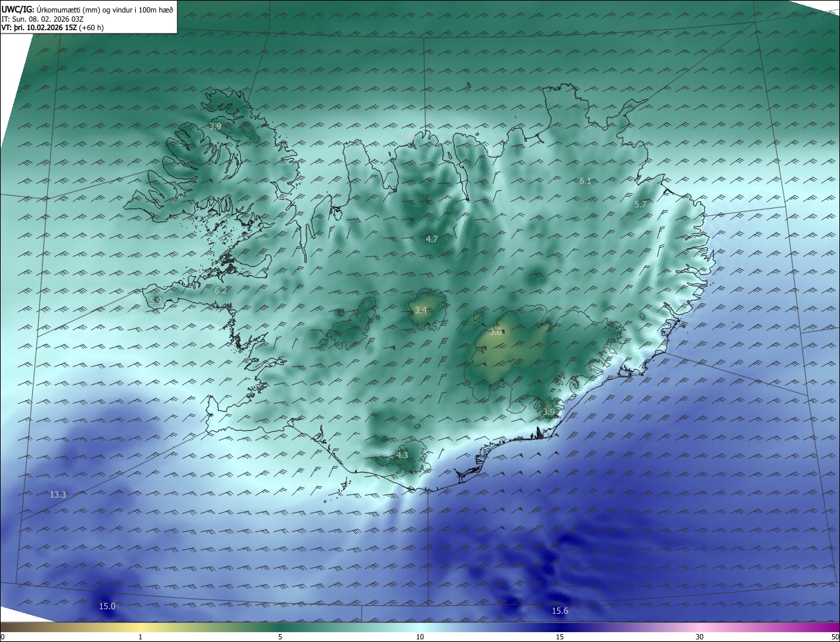Click the 5.7 value label on the map
This screenshot has width=840, height=642.
640,205
